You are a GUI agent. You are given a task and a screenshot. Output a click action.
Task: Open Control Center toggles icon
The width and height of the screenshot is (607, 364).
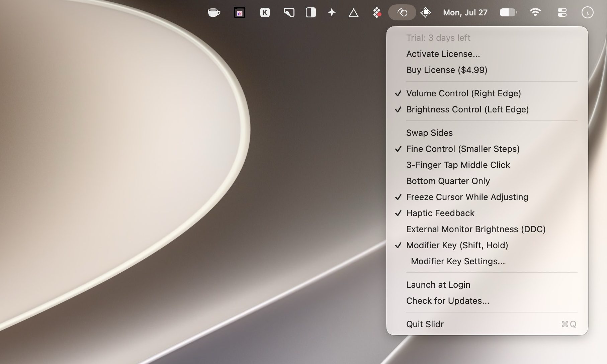562,13
